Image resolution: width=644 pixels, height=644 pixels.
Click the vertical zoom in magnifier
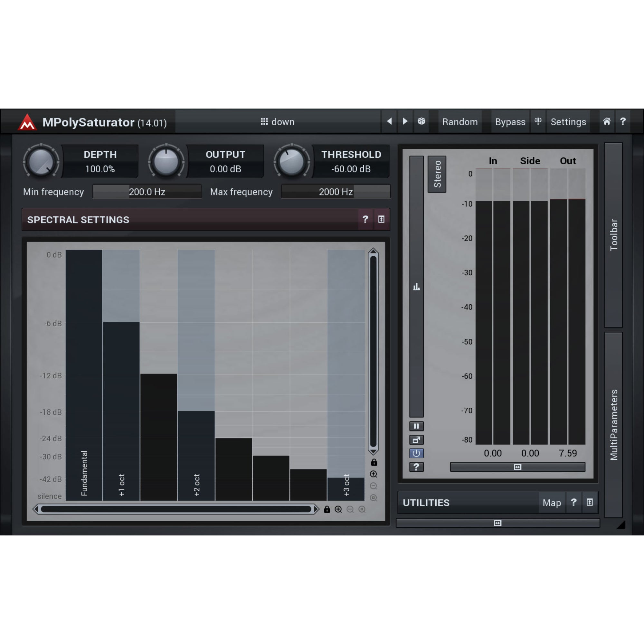374,474
